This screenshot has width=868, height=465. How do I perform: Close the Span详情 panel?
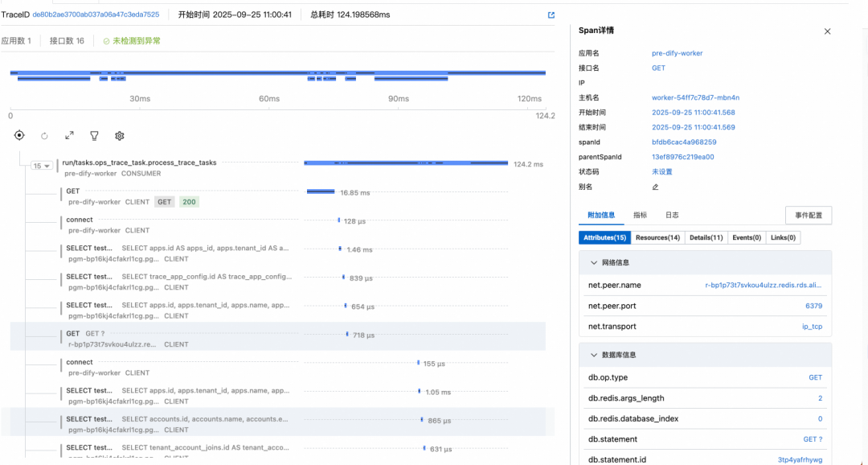[x=827, y=31]
